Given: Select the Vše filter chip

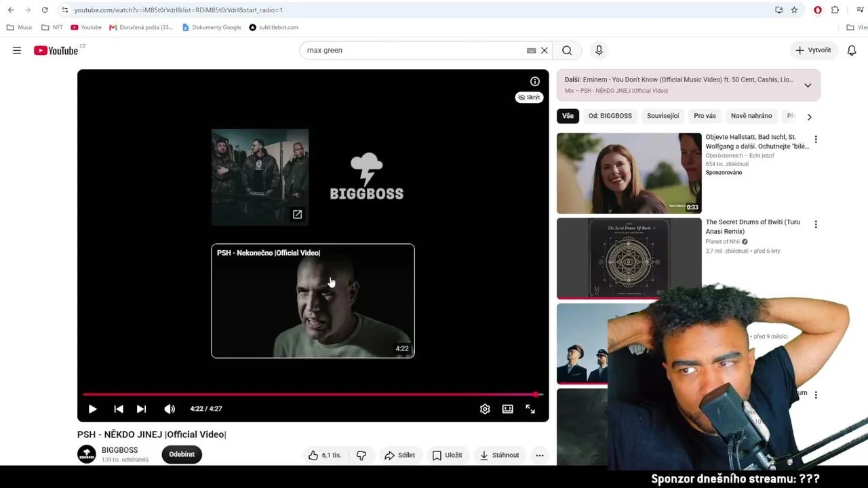Looking at the screenshot, I should (x=568, y=116).
